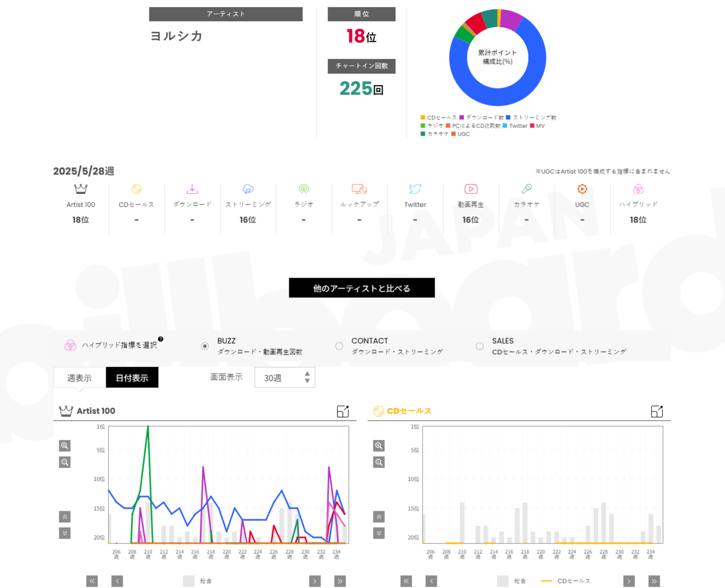Screen dimensions: 725x588
Task: Click the green ラジオ legend swatch
Action: 423,126
